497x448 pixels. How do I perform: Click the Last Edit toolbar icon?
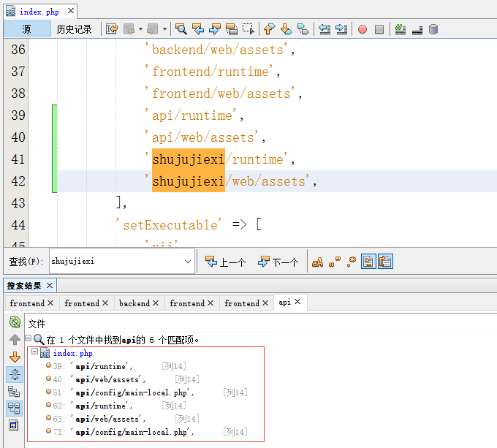click(112, 29)
